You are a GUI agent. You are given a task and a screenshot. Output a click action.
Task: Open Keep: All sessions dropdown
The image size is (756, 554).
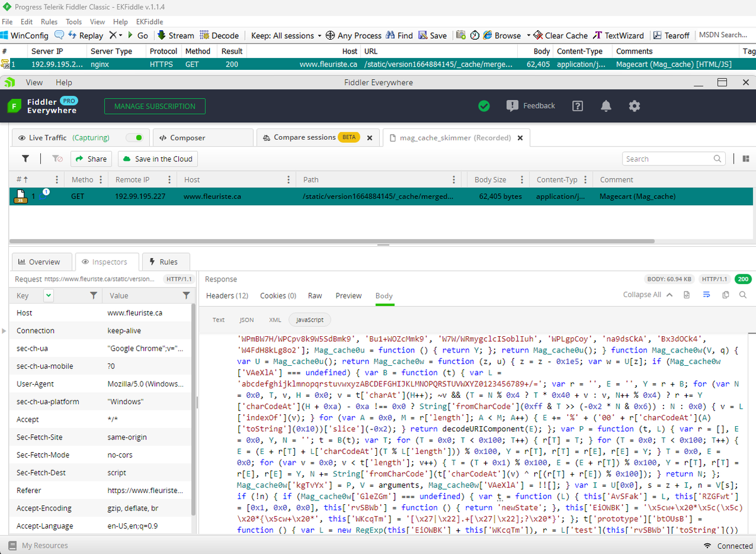click(x=286, y=35)
